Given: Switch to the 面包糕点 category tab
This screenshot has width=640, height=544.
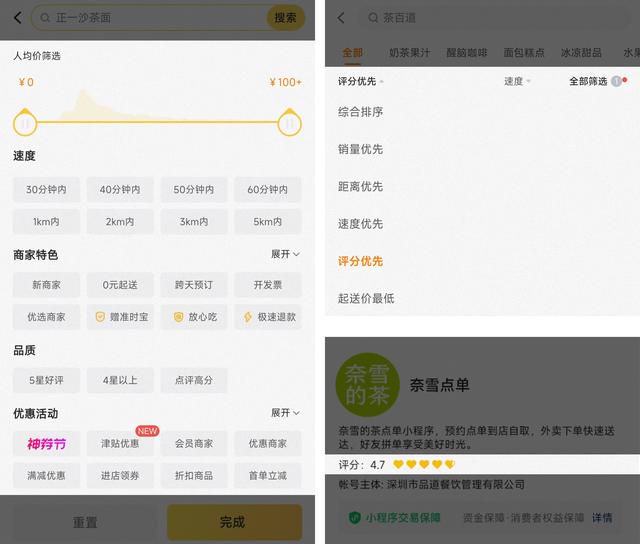Looking at the screenshot, I should pyautogui.click(x=524, y=53).
